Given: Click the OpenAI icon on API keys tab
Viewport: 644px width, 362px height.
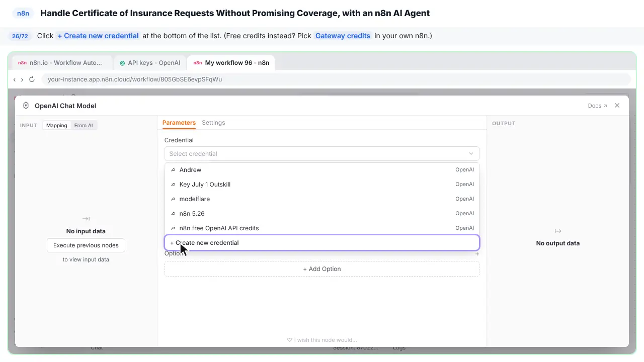Looking at the screenshot, I should point(122,63).
